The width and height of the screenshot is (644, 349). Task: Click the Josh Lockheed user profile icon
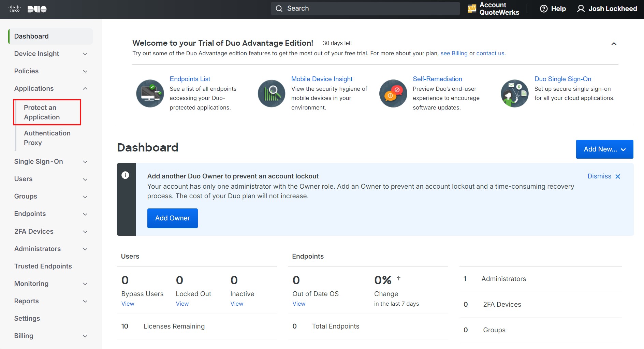tap(581, 9)
